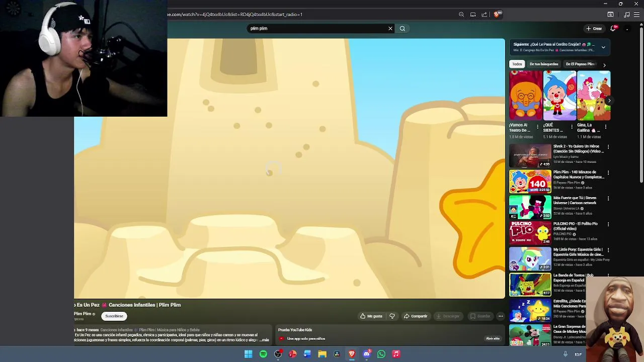Click the Guardar save button

[480, 316]
